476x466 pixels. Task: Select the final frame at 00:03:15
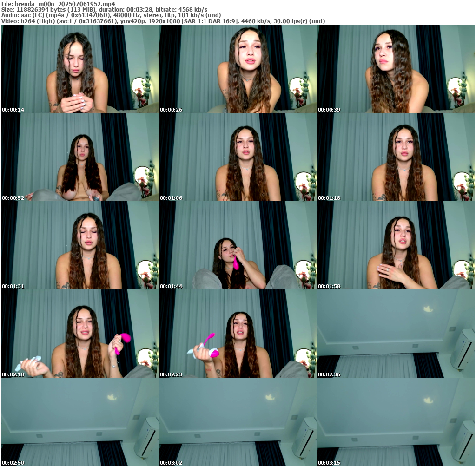tap(396, 422)
